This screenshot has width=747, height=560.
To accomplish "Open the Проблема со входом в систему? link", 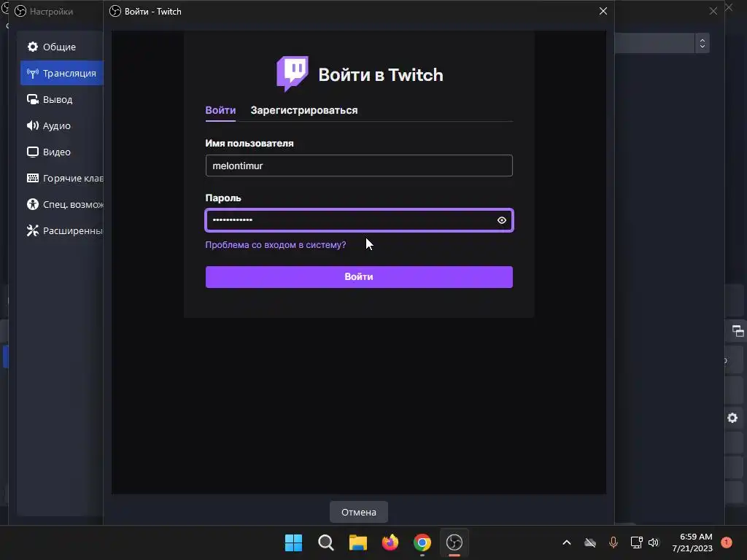I will pyautogui.click(x=275, y=245).
